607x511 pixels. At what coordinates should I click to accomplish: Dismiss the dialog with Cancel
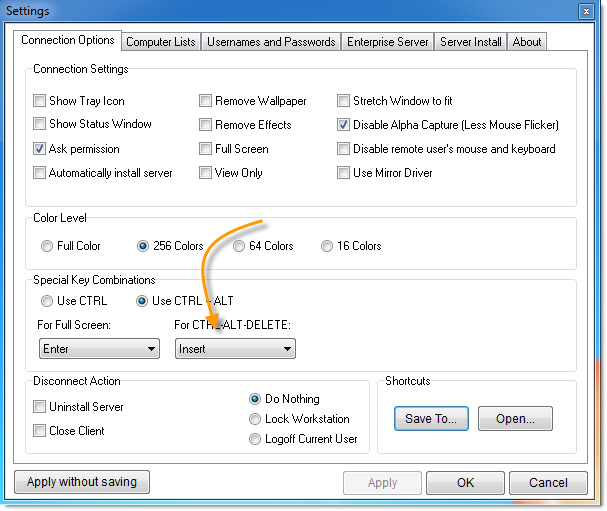coord(548,483)
